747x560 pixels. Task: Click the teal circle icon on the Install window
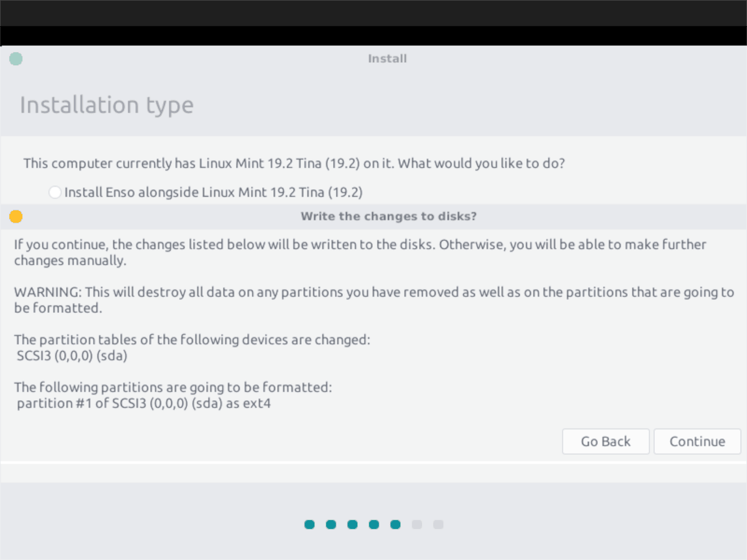point(16,58)
